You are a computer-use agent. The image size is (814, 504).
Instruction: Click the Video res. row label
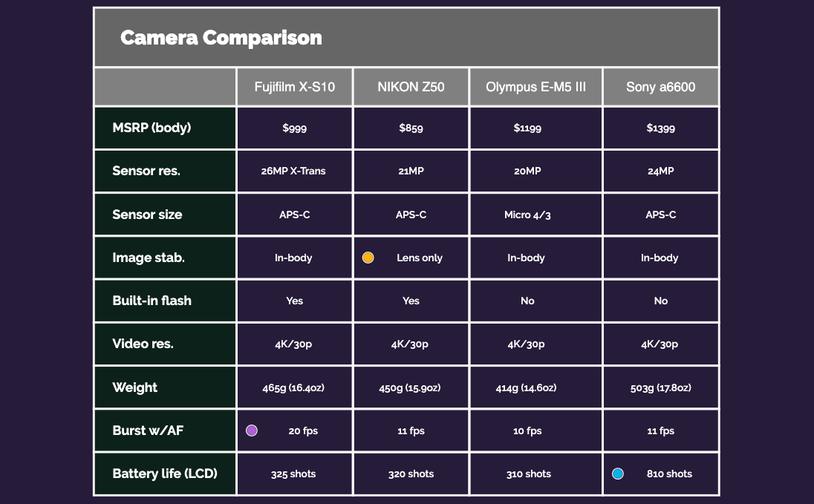pos(143,344)
